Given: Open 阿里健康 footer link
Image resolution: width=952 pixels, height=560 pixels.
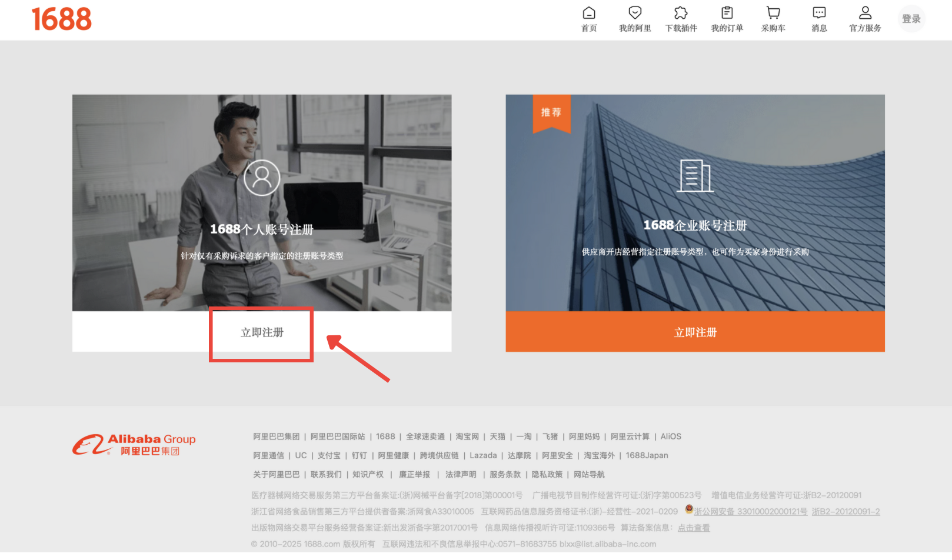Looking at the screenshot, I should pos(393,455).
